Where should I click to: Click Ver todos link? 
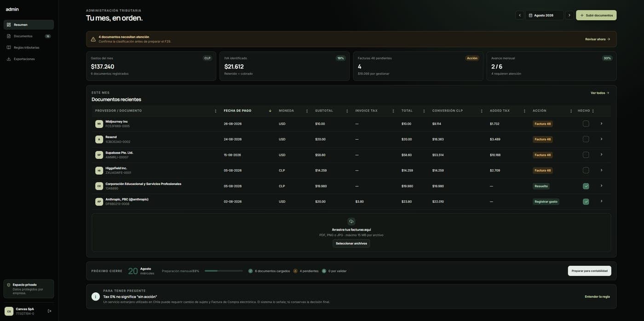600,93
